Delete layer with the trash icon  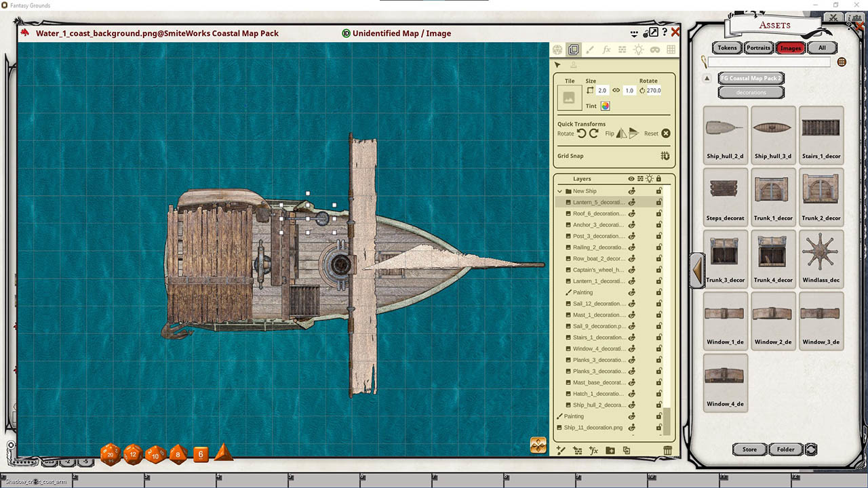(x=667, y=450)
